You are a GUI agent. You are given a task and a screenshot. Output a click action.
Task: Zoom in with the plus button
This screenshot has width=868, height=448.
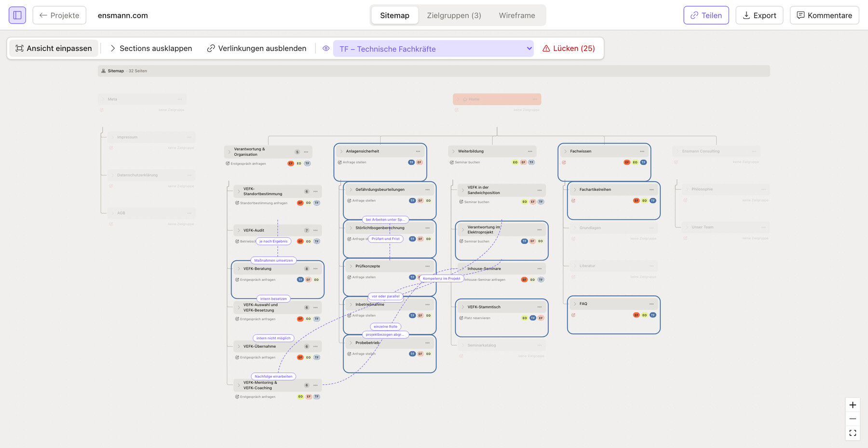click(853, 405)
